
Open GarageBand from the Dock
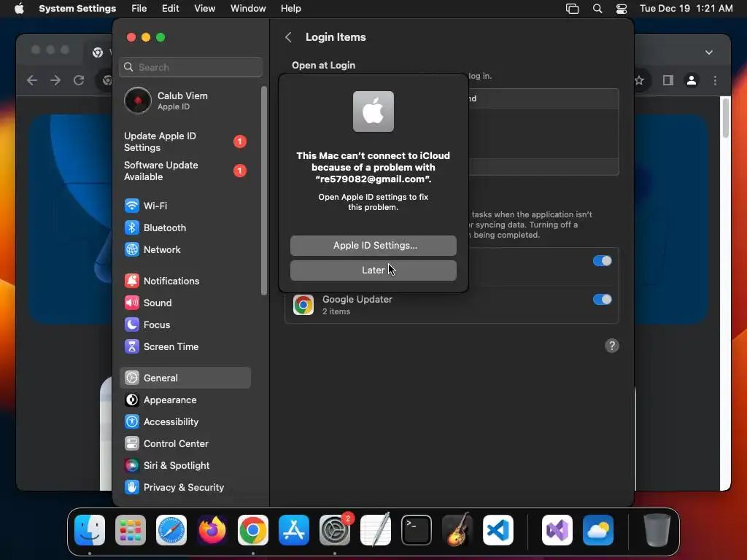457,530
